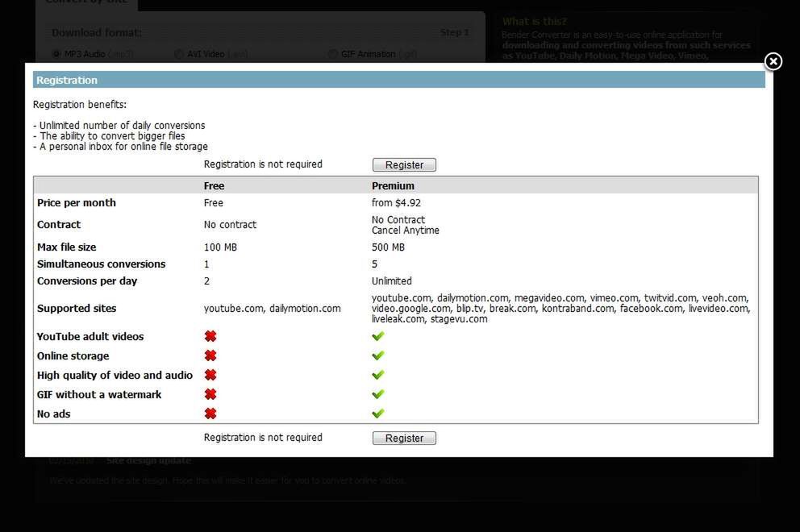800x532 pixels.
Task: Close the Registration popup with the X icon
Action: click(x=773, y=62)
